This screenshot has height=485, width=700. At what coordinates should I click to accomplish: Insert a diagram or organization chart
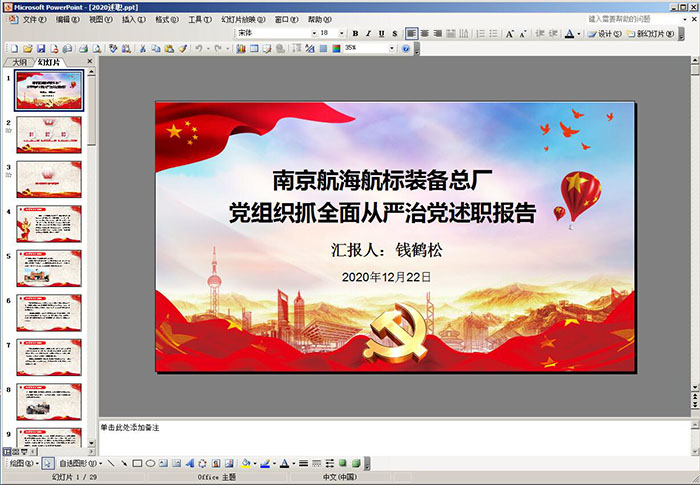pos(202,464)
